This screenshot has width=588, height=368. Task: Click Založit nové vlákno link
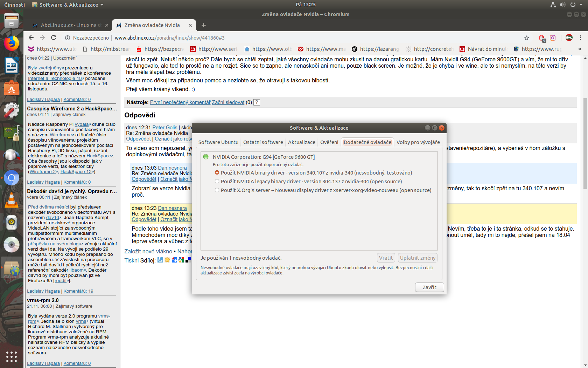pos(148,251)
